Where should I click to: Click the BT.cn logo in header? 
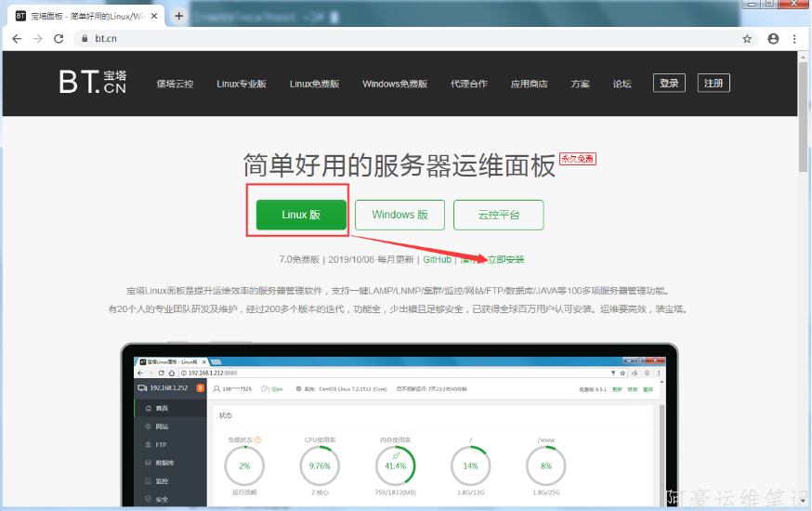coord(92,83)
